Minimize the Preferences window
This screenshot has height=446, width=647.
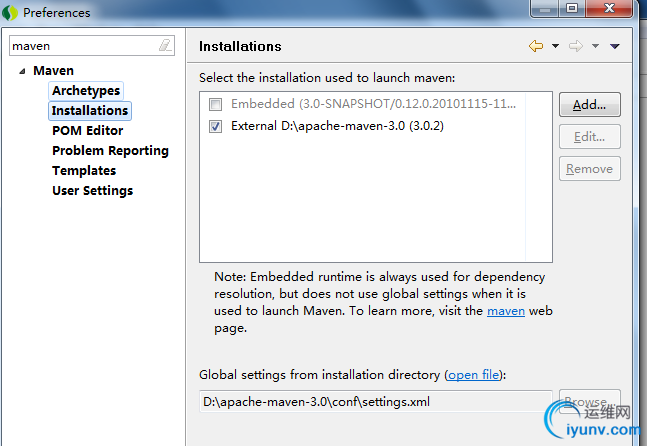545,9
